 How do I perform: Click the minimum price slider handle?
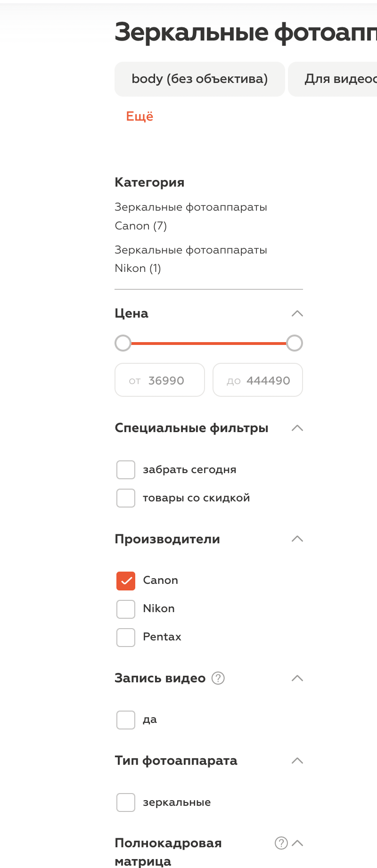click(123, 343)
